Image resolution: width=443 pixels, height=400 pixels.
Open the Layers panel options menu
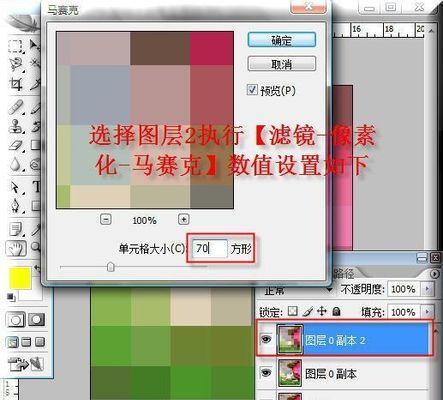click(x=435, y=274)
